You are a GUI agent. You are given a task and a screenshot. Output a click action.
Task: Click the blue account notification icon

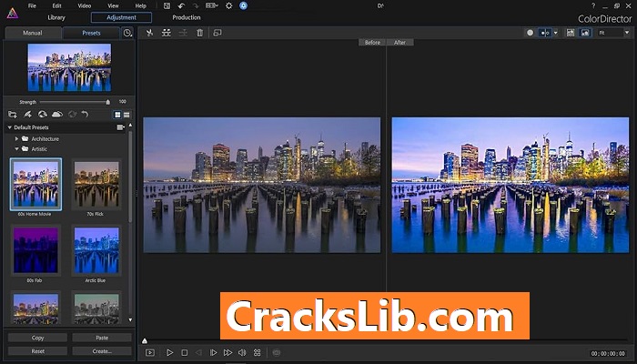(243, 5)
